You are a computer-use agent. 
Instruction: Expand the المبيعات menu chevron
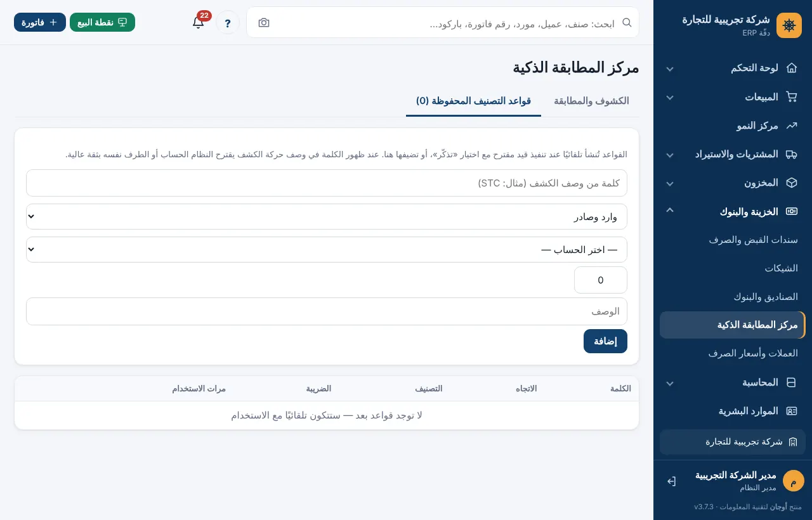pos(670,98)
